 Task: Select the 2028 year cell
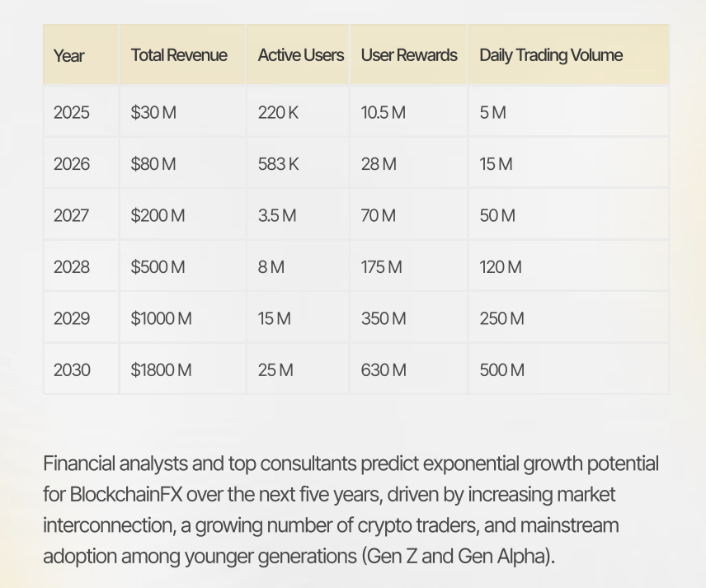coord(72,267)
